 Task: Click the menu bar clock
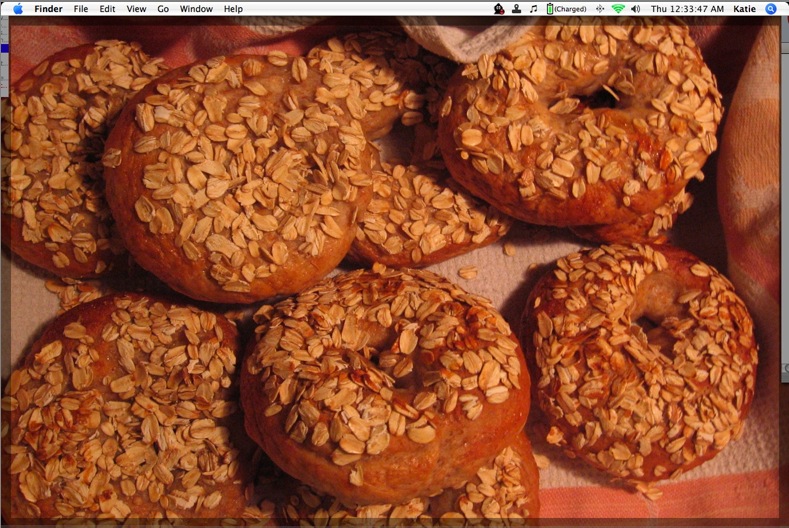click(687, 9)
